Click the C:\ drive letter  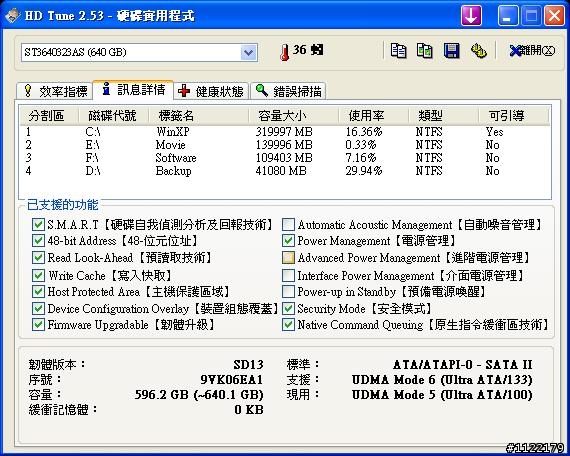coord(92,132)
